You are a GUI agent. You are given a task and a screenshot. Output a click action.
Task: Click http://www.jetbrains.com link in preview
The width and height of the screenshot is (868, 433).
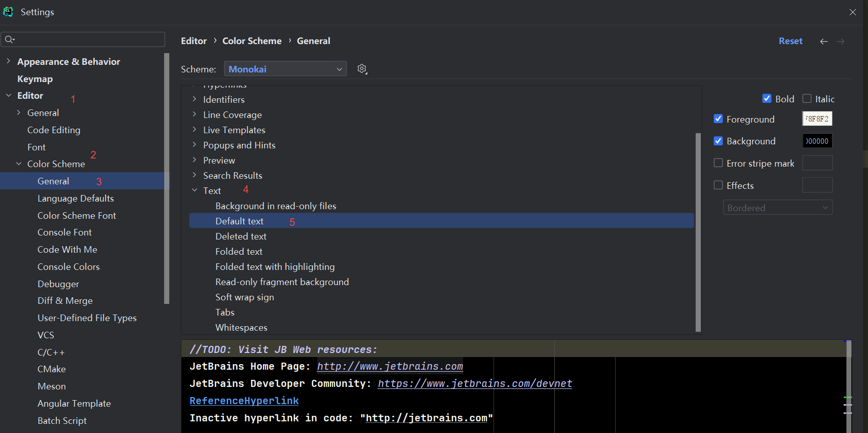(390, 366)
